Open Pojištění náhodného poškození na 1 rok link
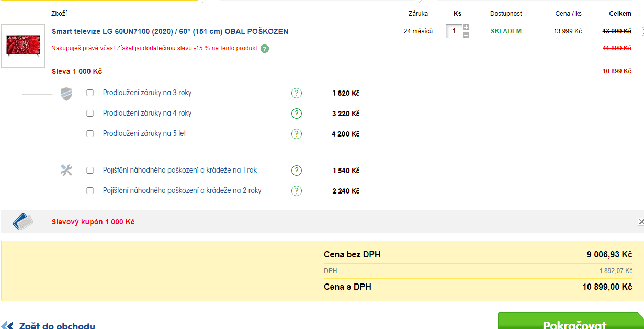644x329 pixels. (180, 170)
